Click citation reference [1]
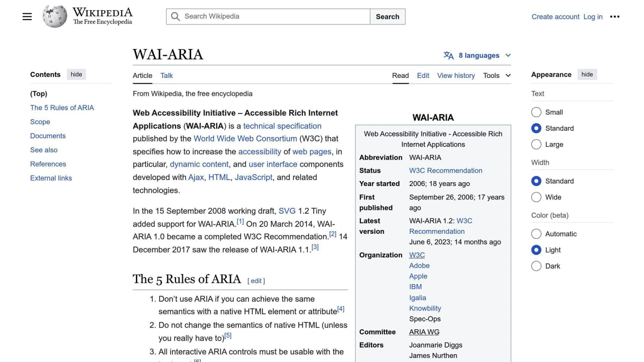Viewport: 644px width, 362px height. point(240,221)
